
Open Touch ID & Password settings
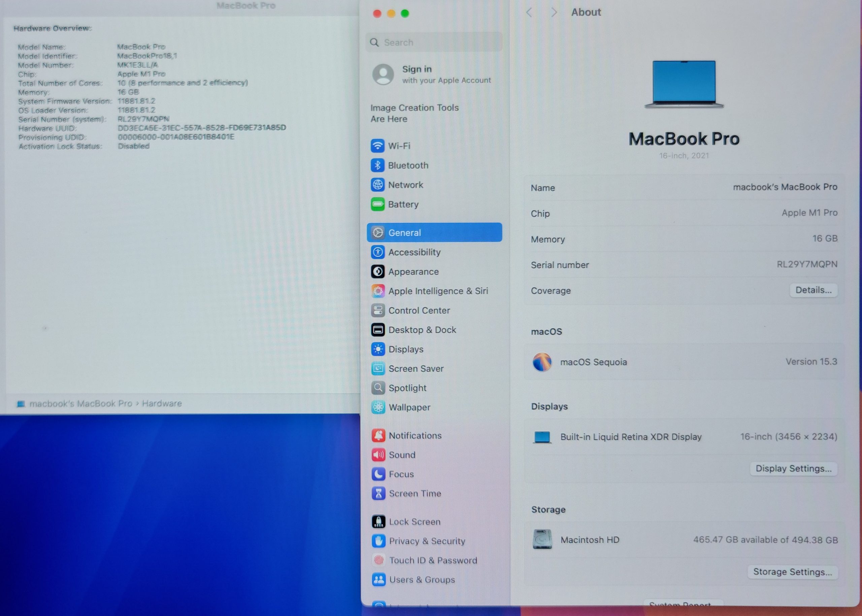[x=433, y=560]
